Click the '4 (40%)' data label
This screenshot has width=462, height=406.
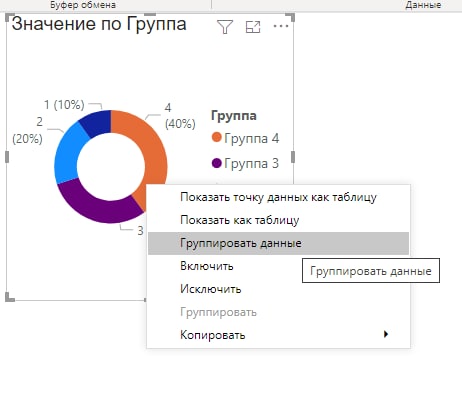click(x=180, y=116)
